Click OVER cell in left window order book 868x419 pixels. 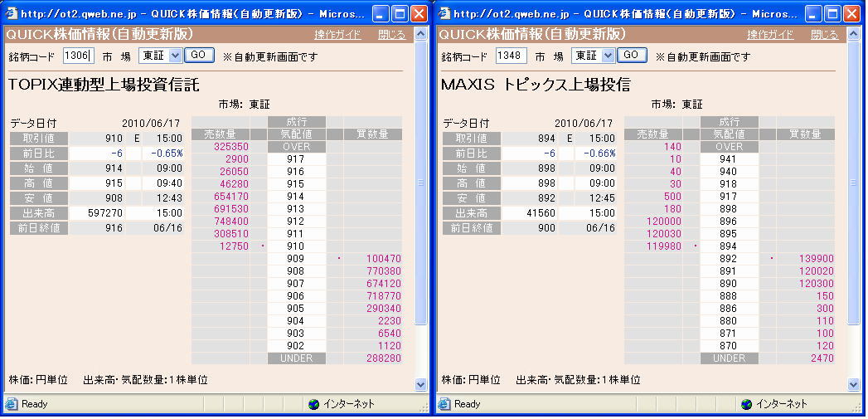[296, 147]
